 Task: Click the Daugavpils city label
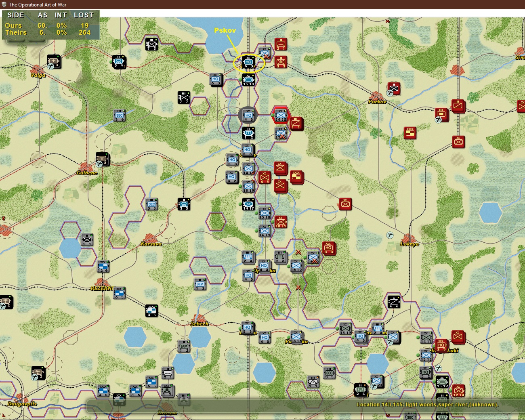[22, 404]
